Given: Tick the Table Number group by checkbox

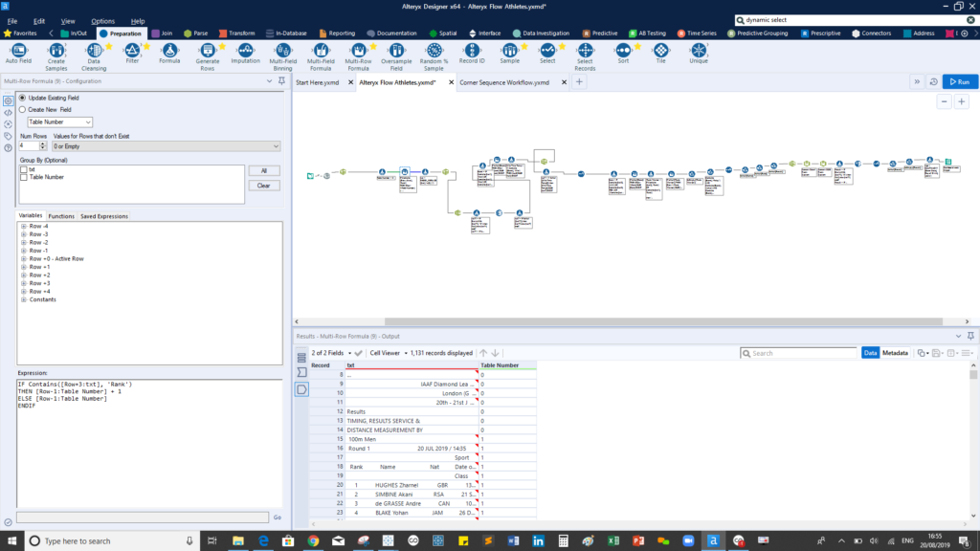Looking at the screenshot, I should [23, 177].
